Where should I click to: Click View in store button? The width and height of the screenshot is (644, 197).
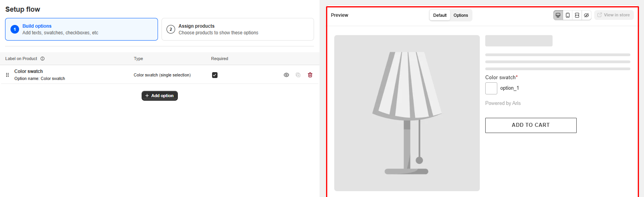pos(614,15)
